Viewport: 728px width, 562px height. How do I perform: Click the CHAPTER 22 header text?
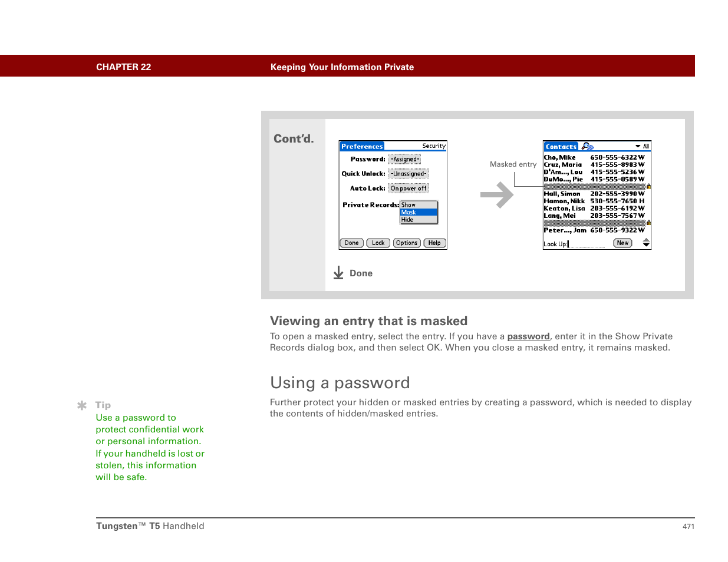click(x=124, y=68)
